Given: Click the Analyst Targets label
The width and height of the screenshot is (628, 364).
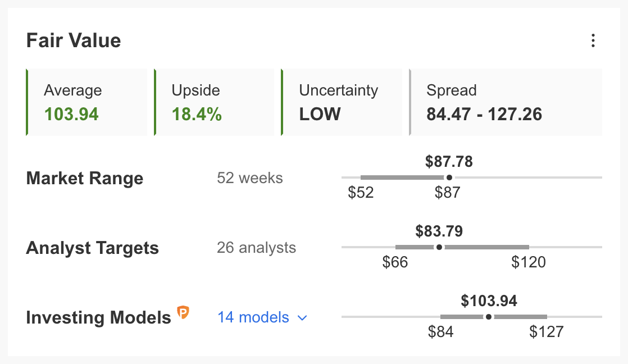Looking at the screenshot, I should 93,248.
